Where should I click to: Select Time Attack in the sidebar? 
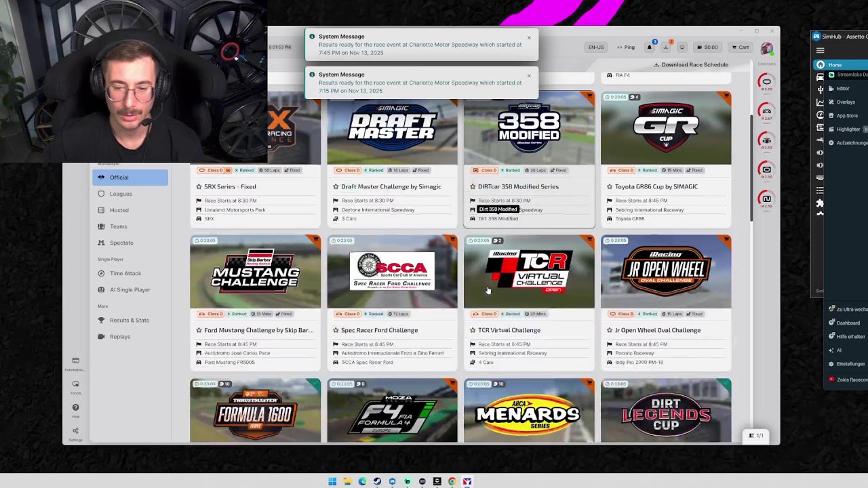[x=130, y=273]
